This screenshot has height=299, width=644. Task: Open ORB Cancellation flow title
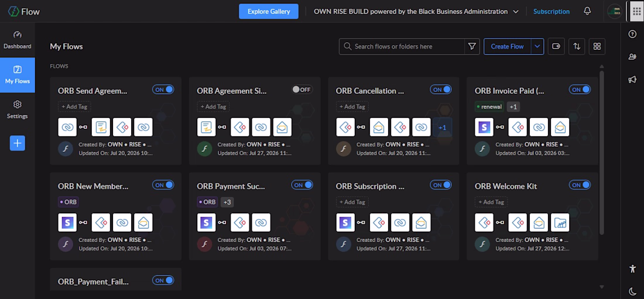point(369,91)
